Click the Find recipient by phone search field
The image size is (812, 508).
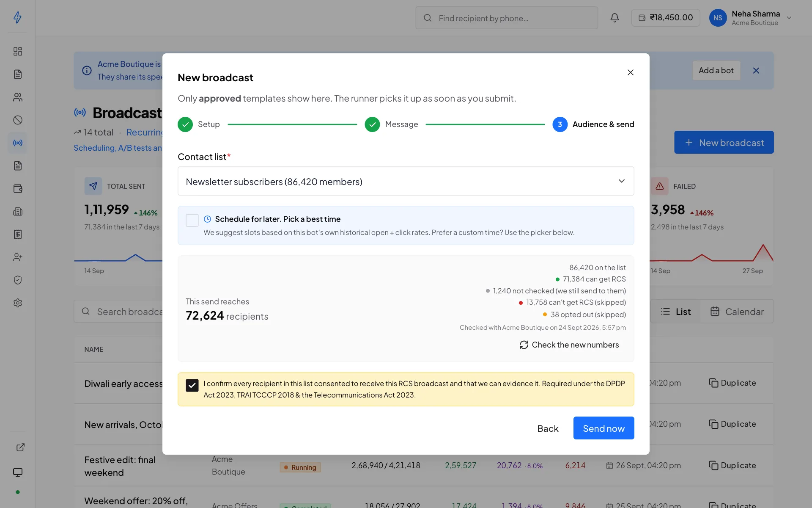point(507,18)
